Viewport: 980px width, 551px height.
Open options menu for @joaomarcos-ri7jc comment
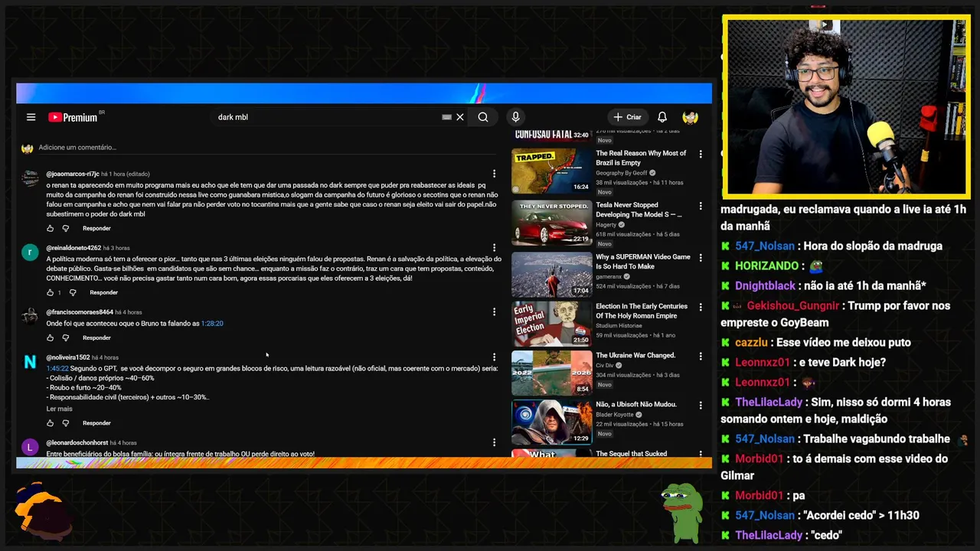494,174
